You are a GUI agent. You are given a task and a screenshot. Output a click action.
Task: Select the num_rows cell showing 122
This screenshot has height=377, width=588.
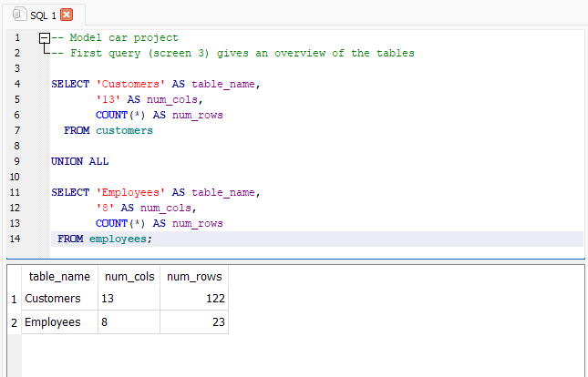click(194, 299)
